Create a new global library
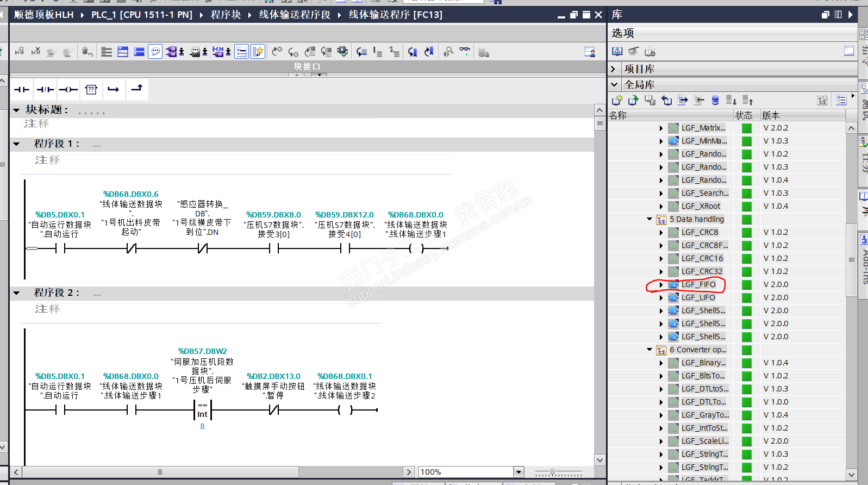Viewport: 868px width, 485px height. 617,101
